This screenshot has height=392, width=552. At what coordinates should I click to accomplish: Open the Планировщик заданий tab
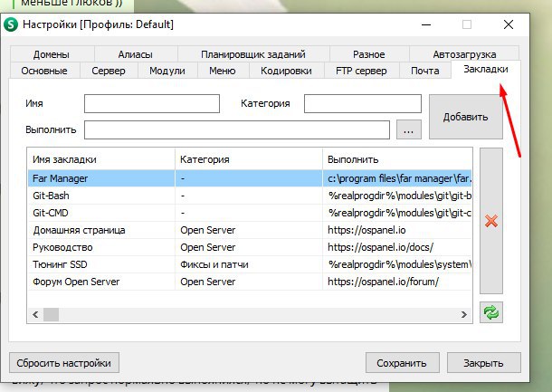click(x=253, y=54)
